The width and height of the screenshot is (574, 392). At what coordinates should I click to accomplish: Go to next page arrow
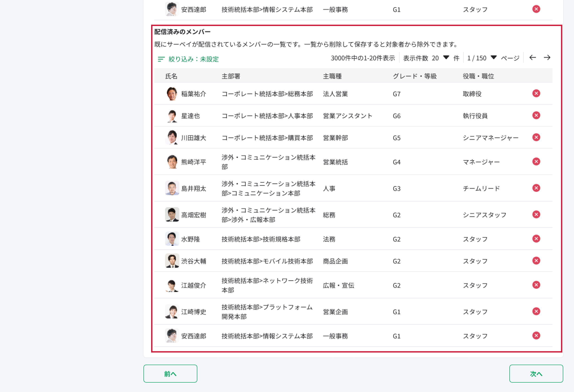[x=547, y=58]
